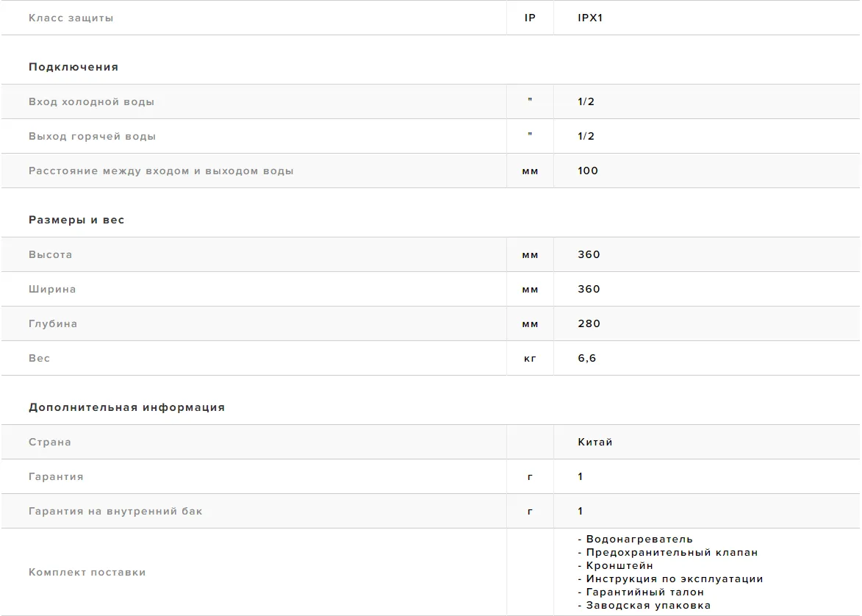
Task: Click the "Страна" row label
Action: (50, 442)
